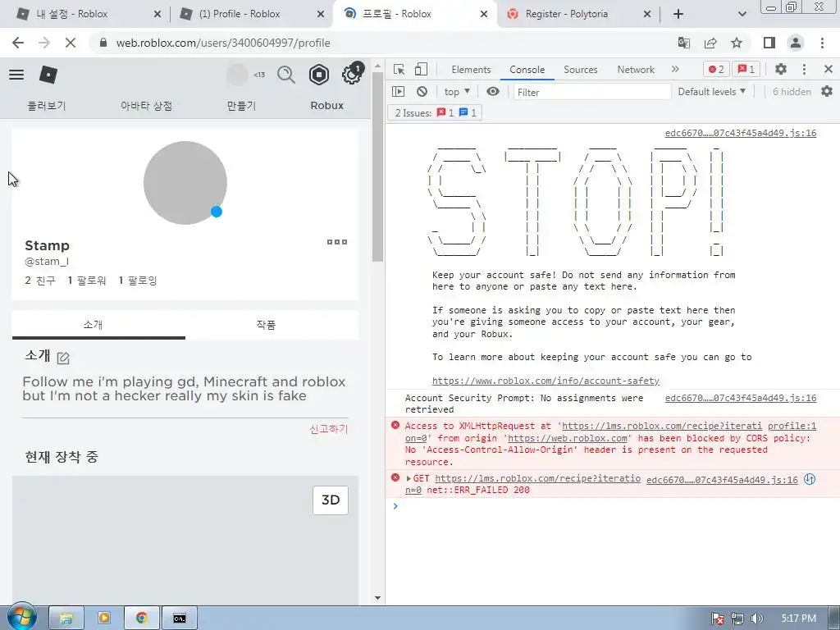Show the console sidebar panel

(398, 92)
